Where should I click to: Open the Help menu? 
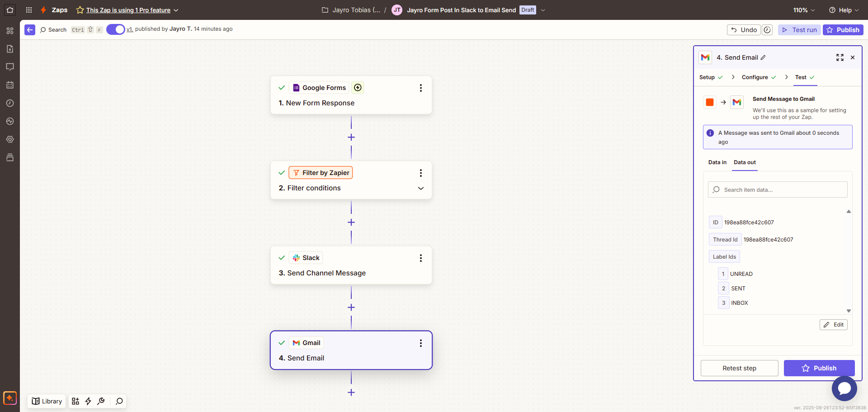(x=844, y=10)
